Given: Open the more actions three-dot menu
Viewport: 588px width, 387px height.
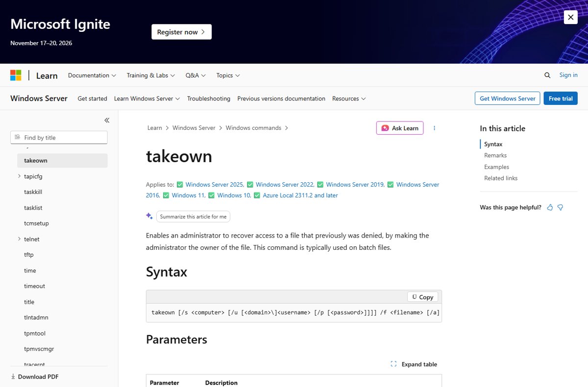Looking at the screenshot, I should [434, 128].
